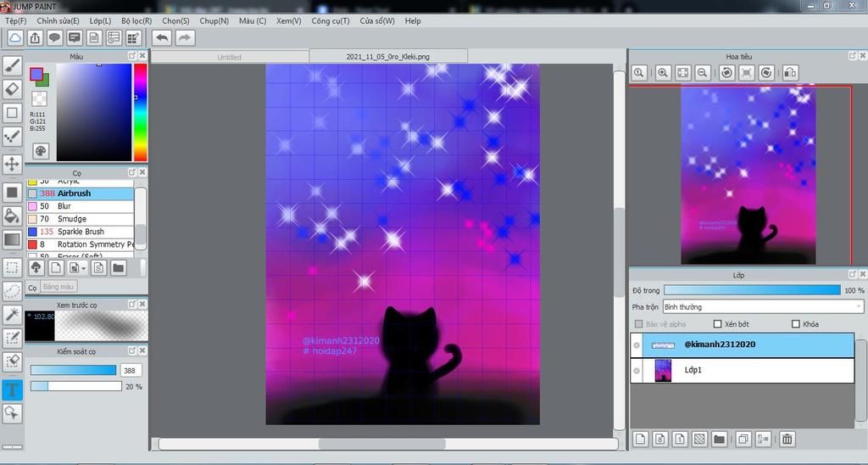Adjust the 20 % brush opacity slider
This screenshot has width=868, height=465.
pos(75,386)
